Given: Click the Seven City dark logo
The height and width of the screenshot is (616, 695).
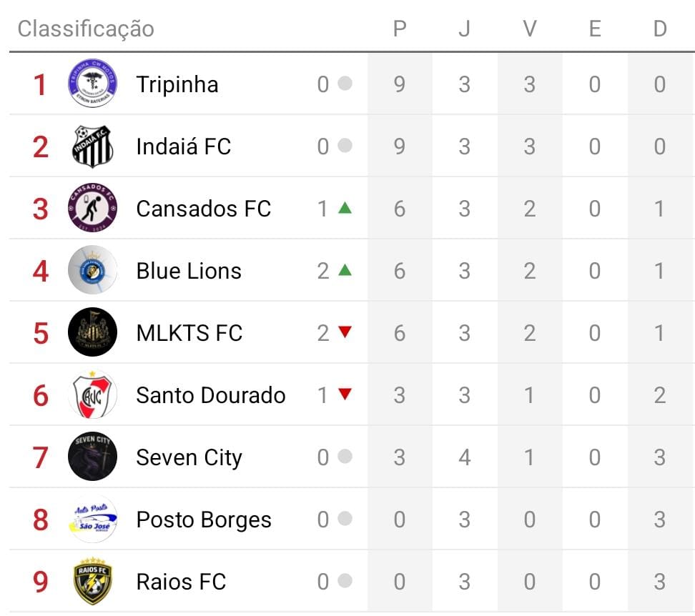Looking at the screenshot, I should coord(92,457).
